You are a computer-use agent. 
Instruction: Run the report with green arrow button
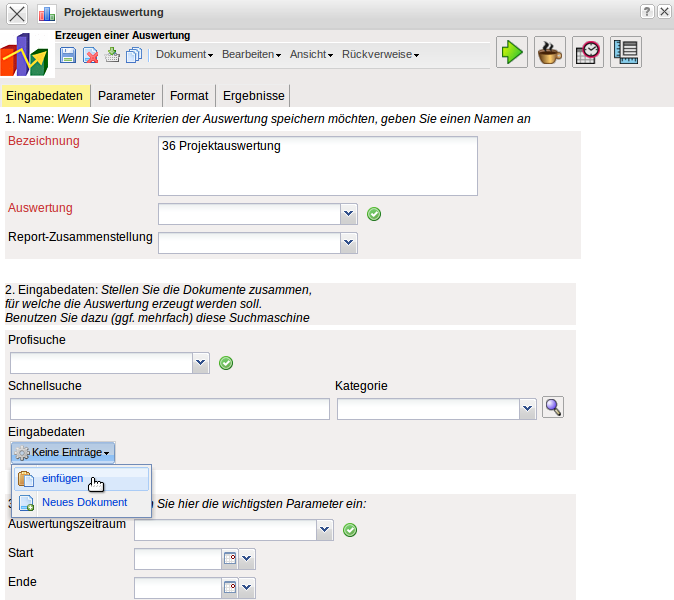[x=512, y=53]
